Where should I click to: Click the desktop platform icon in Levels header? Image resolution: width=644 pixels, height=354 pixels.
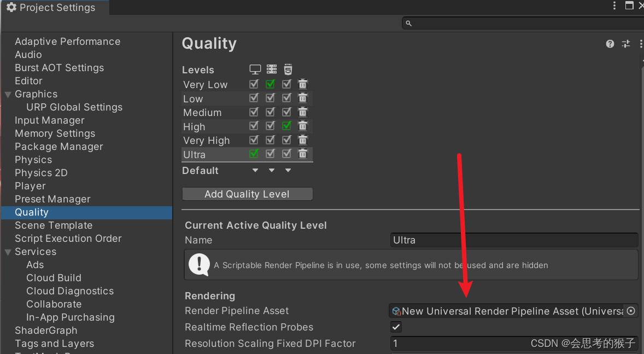[255, 69]
